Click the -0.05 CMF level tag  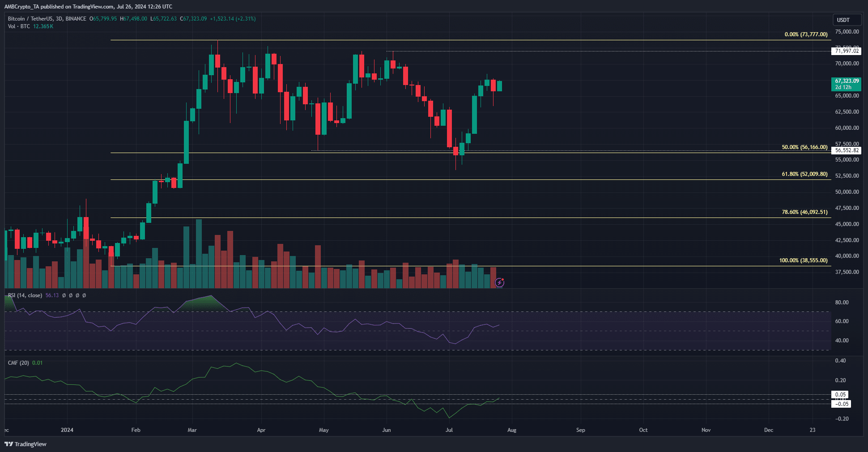(841, 404)
